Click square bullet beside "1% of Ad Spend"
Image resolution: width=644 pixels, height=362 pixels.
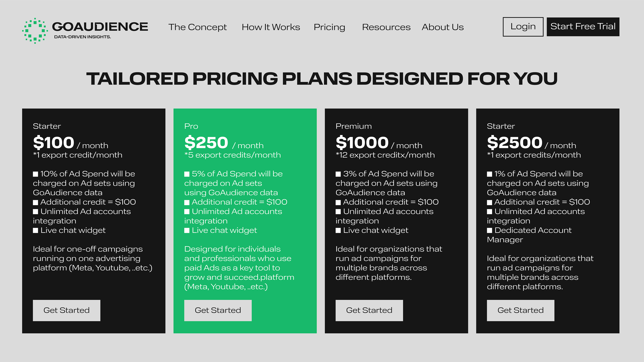coord(490,174)
